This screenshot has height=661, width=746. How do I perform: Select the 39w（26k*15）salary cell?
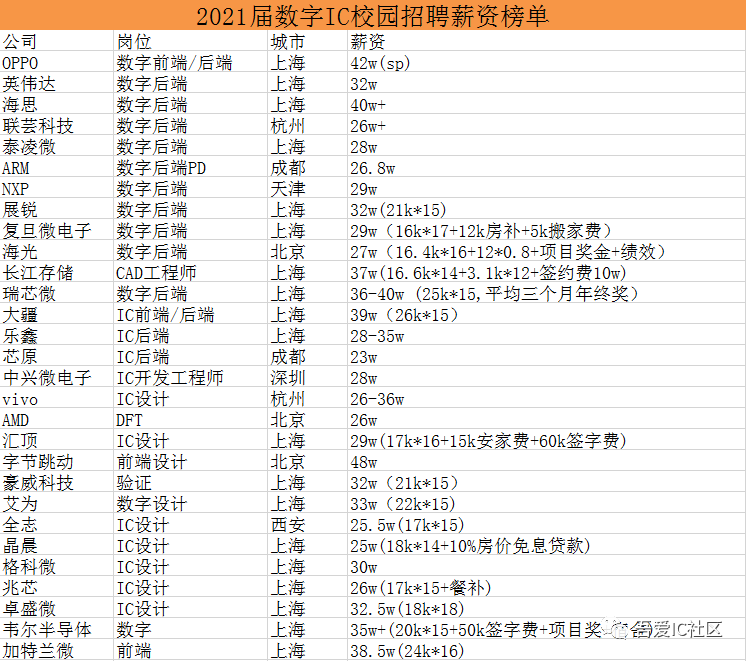pyautogui.click(x=546, y=314)
